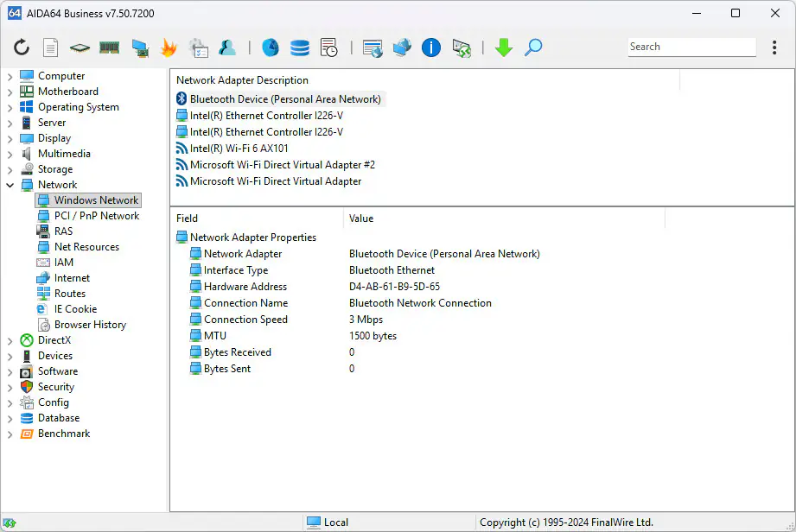Expand the Storage tree node
The width and height of the screenshot is (796, 532).
pos(10,170)
